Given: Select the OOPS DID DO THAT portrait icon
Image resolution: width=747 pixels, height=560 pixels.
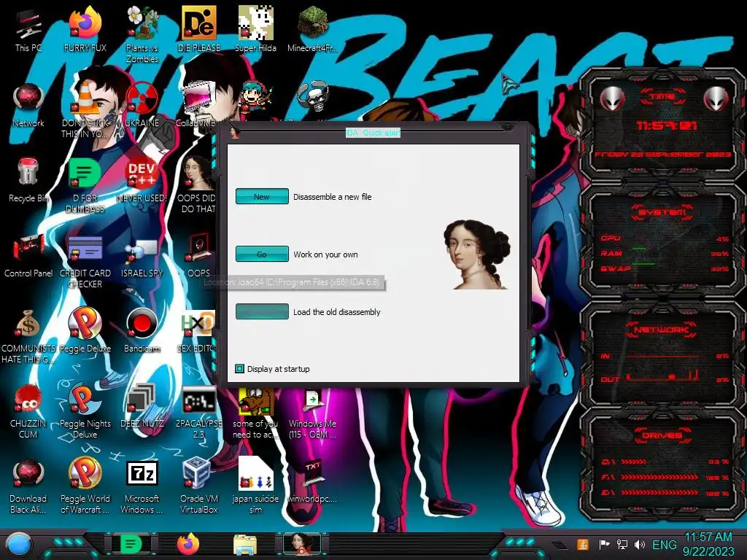Looking at the screenshot, I should 197,184.
